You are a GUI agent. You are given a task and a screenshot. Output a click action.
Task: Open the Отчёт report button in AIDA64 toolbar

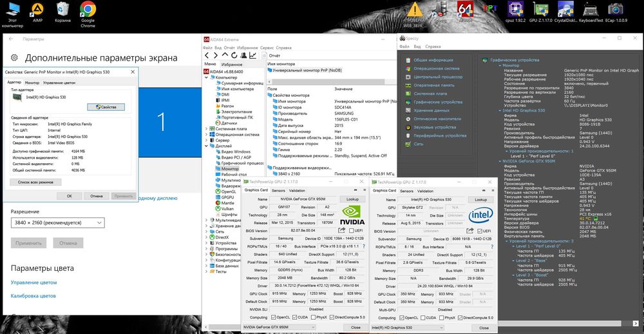271,55
